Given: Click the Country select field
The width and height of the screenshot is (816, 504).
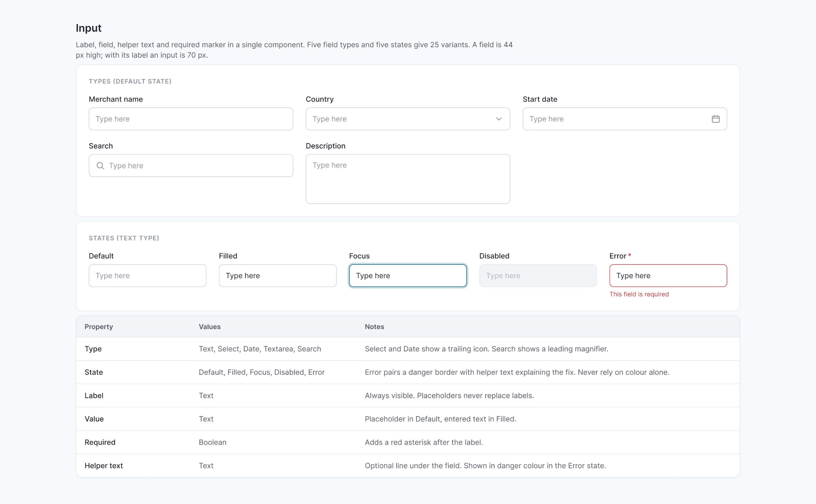Looking at the screenshot, I should point(408,119).
